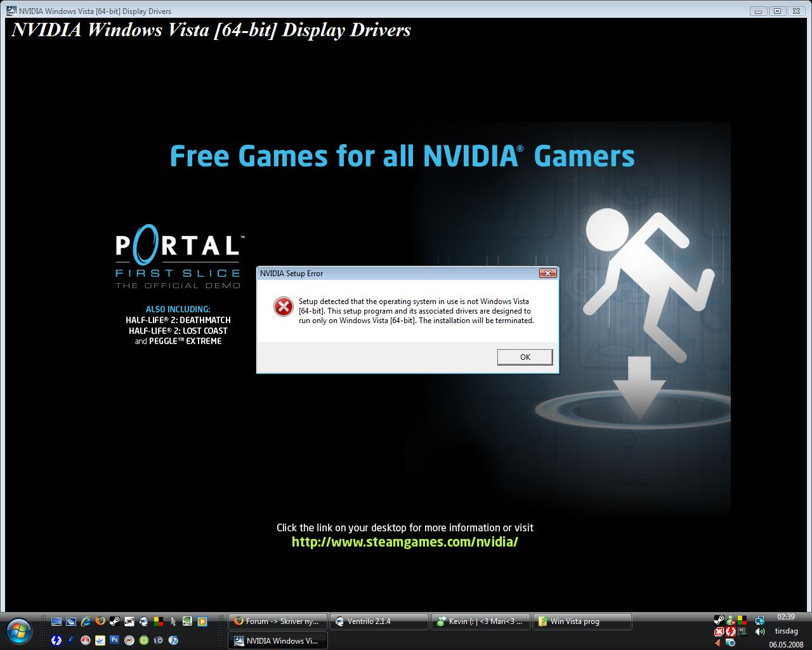Close the NVIDIA Setup Error dialog
Image resolution: width=812 pixels, height=650 pixels.
(x=548, y=273)
